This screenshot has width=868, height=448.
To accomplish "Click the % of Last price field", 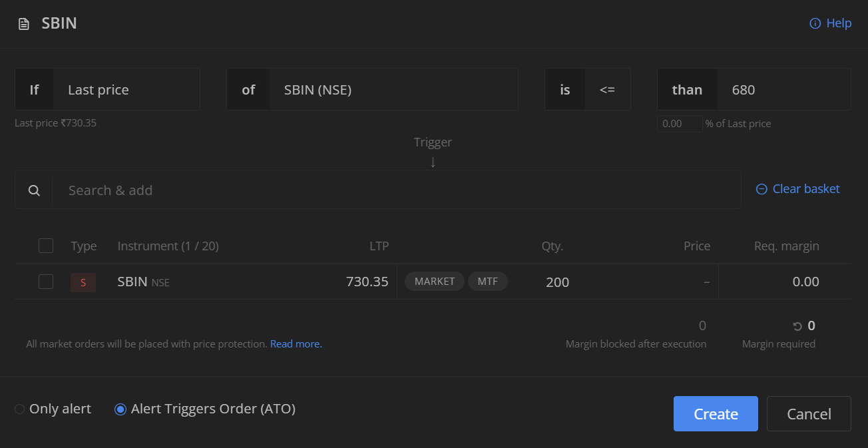I will tap(680, 124).
